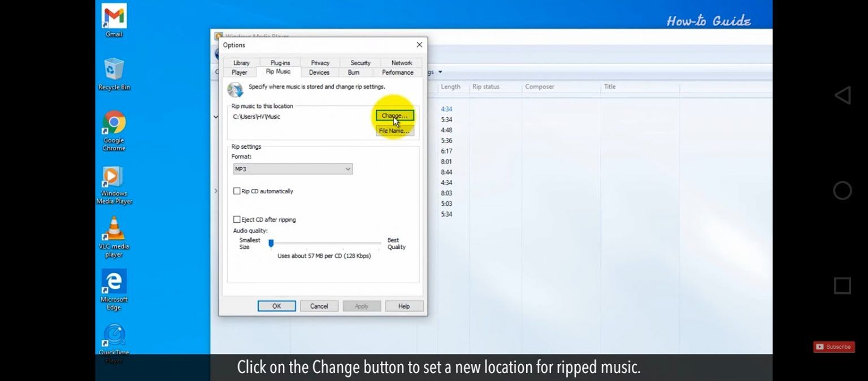Switch to the Burn tab
The width and height of the screenshot is (868, 381).
[x=353, y=72]
